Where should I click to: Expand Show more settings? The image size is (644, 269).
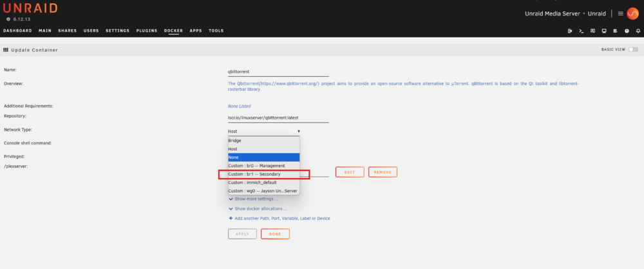tap(254, 199)
